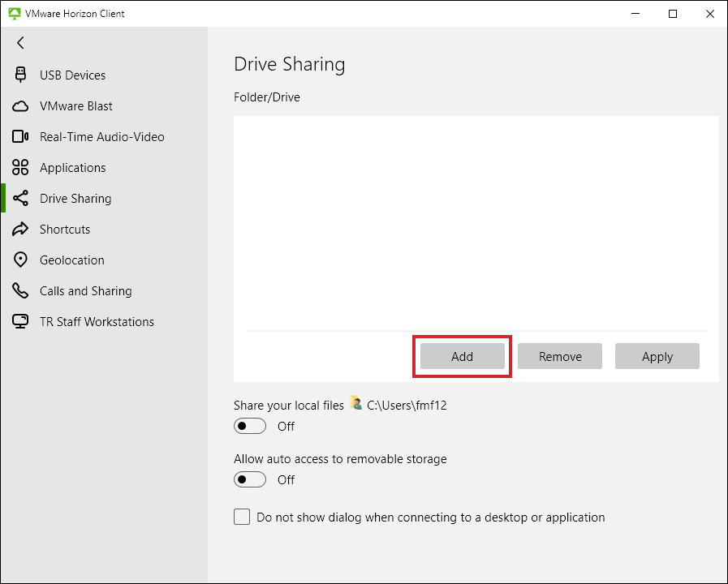Click the Shortcuts arrow icon
728x584 pixels.
[20, 230]
